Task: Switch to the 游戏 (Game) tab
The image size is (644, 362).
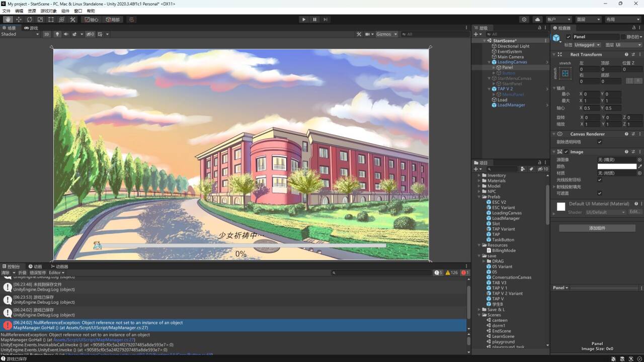Action: (x=31, y=28)
